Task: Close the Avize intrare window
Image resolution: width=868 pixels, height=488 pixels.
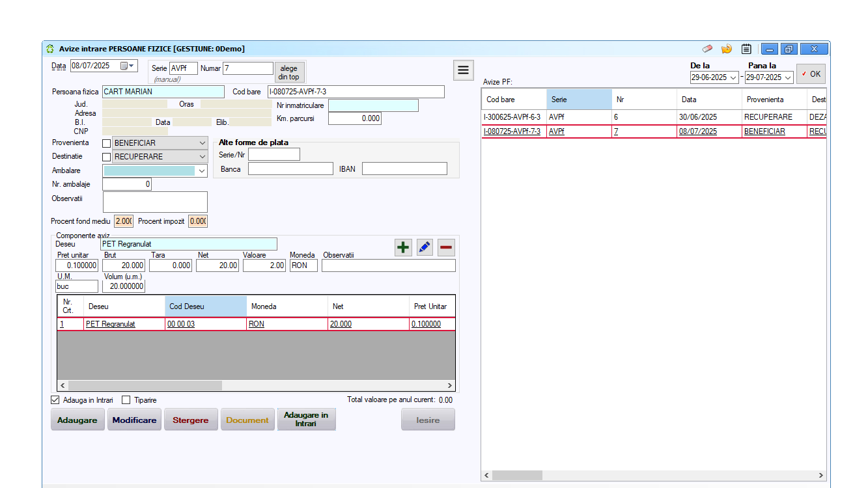Action: tap(814, 49)
